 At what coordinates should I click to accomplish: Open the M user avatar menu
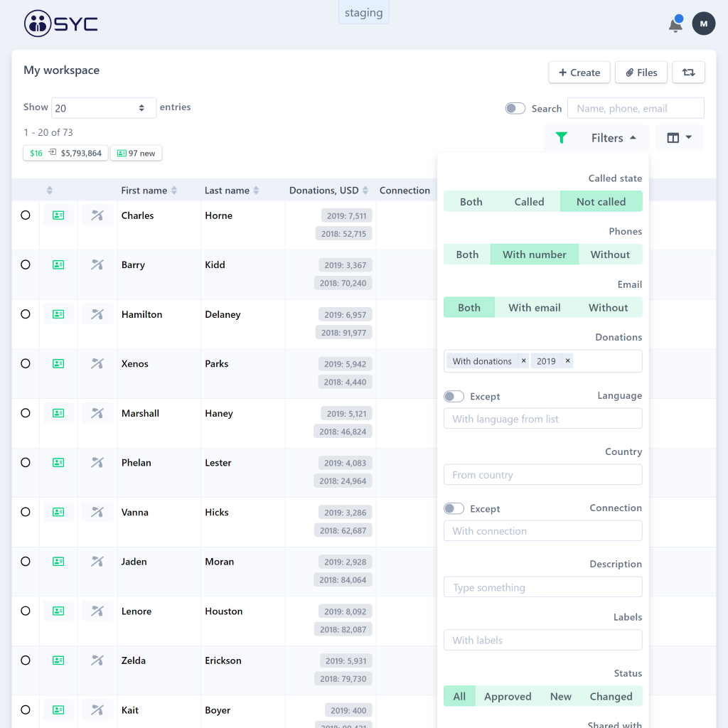[x=703, y=23]
